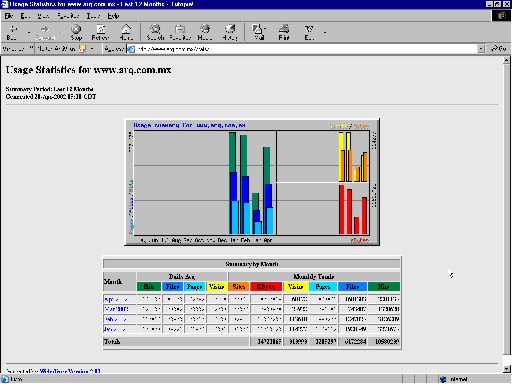The image size is (512, 384).
Task: Click the red KBytes column header cell
Action: 266,286
